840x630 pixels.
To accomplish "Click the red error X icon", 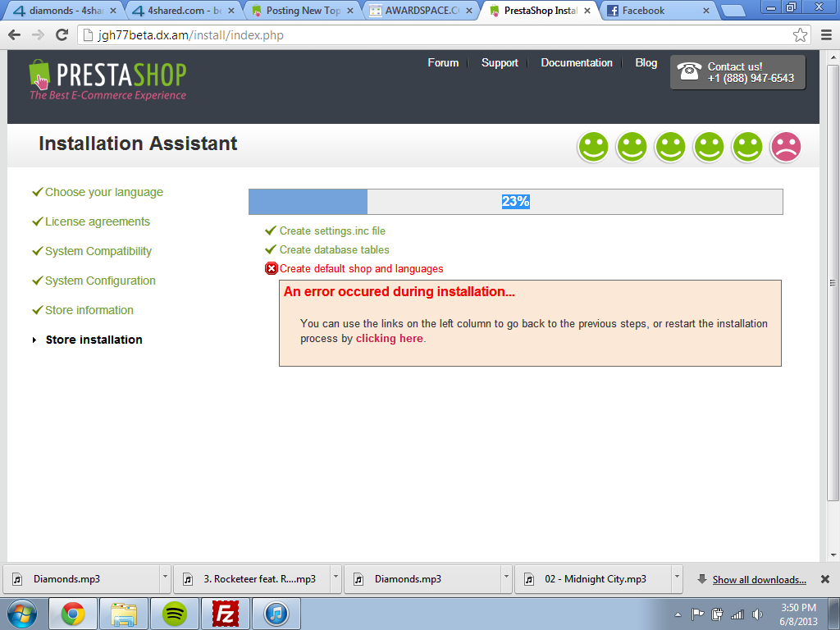I will click(x=272, y=268).
